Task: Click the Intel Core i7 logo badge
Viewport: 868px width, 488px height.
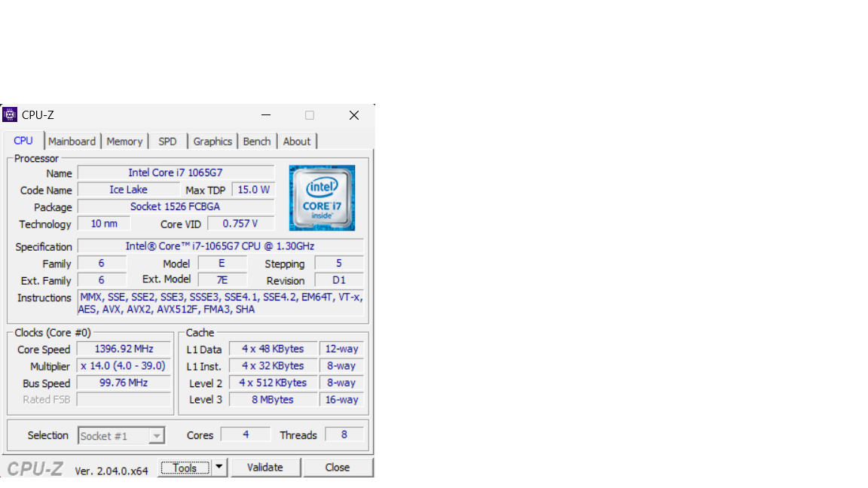Action: (x=322, y=197)
